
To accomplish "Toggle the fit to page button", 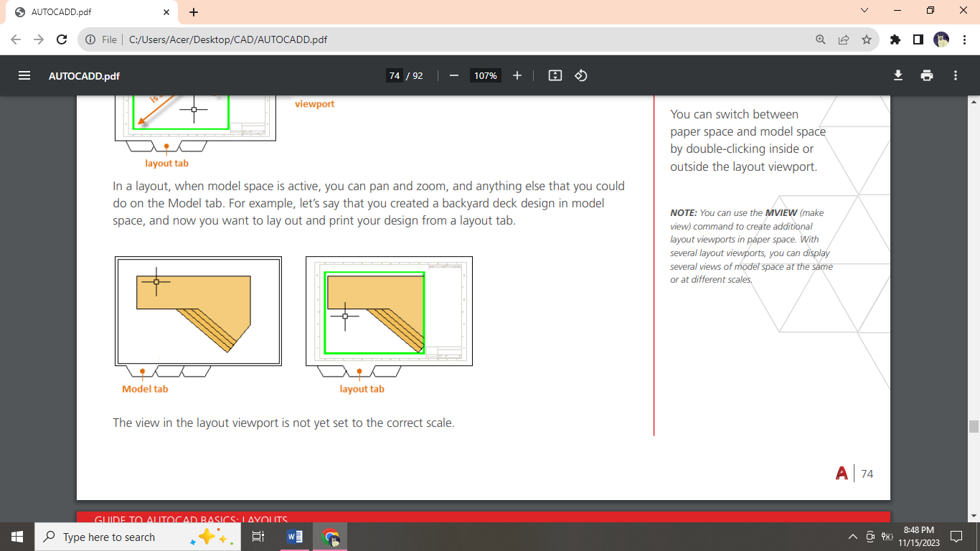I will [x=555, y=75].
